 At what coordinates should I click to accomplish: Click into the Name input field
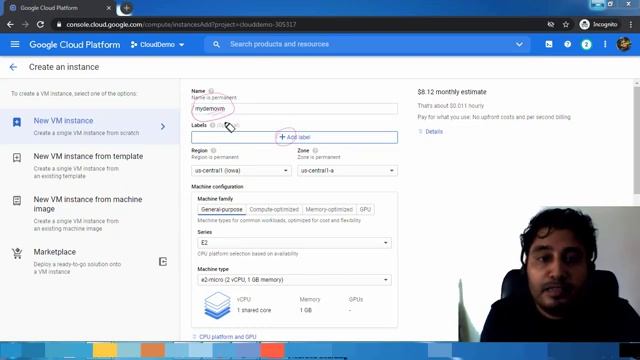point(294,109)
